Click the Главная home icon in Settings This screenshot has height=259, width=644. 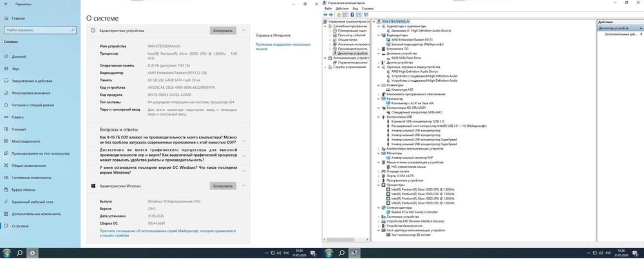(x=6, y=19)
